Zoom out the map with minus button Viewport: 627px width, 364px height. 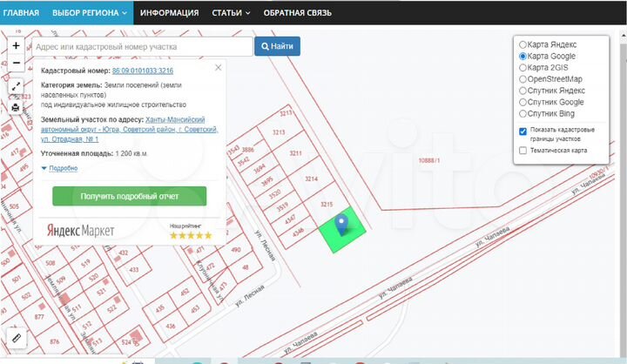pyautogui.click(x=16, y=63)
